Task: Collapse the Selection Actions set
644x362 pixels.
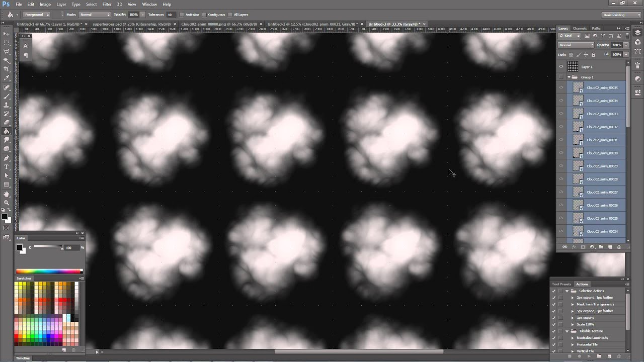Action: [x=567, y=291]
